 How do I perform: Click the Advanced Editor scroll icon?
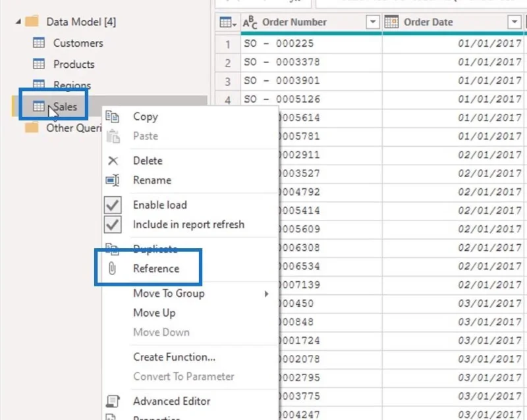pyautogui.click(x=113, y=401)
